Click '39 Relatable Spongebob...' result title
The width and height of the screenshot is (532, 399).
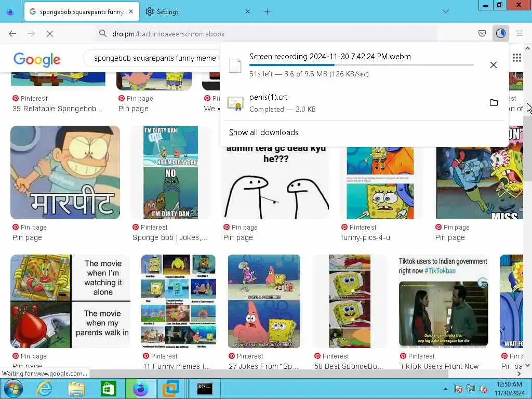(x=57, y=109)
